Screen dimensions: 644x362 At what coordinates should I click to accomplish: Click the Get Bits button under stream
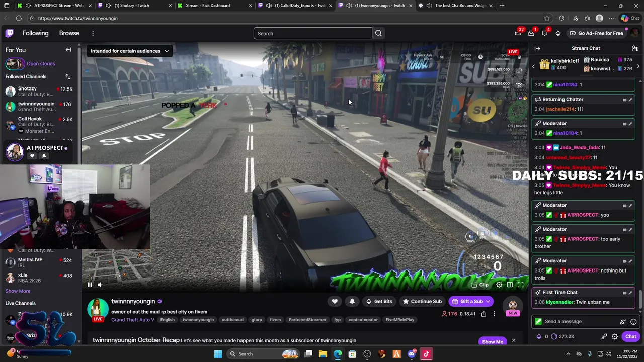click(379, 301)
